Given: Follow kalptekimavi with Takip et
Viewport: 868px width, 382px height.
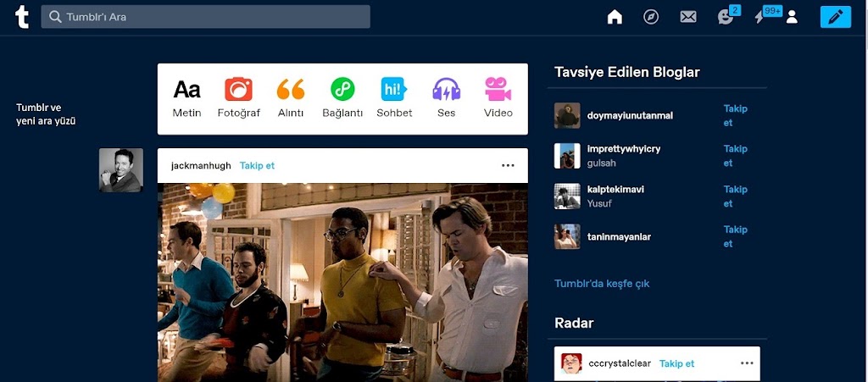Looking at the screenshot, I should click(x=736, y=197).
